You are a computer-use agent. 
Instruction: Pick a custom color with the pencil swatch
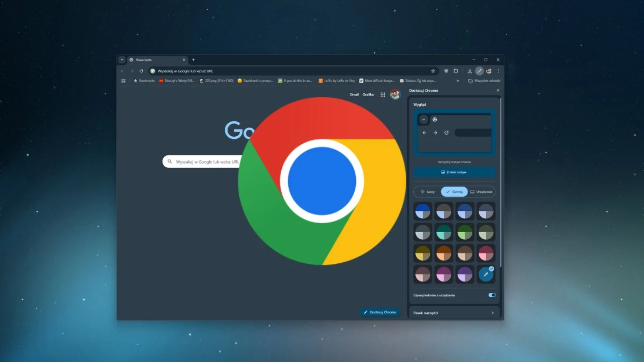pyautogui.click(x=485, y=274)
